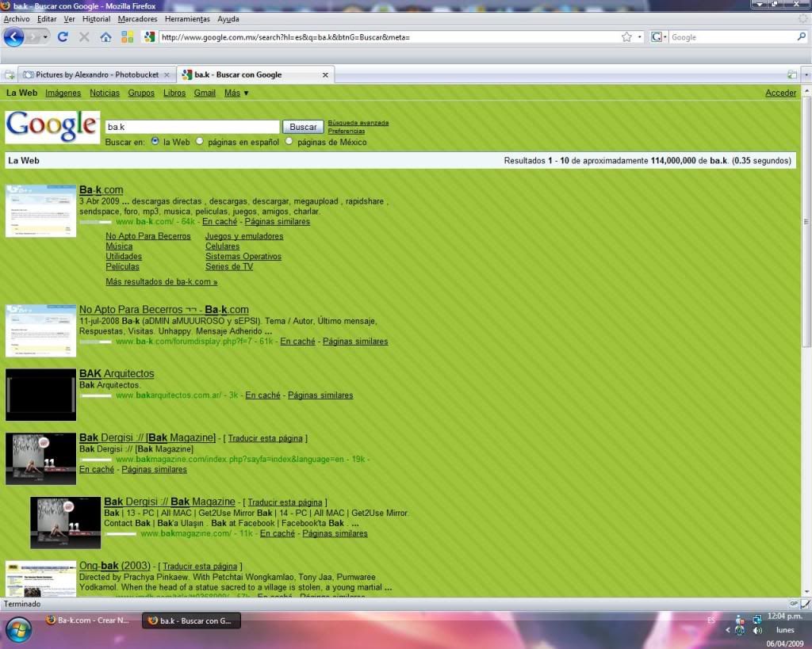Screen dimensions: 812x649
Task: Click the green round tray icon beside the volume
Action: (x=740, y=630)
